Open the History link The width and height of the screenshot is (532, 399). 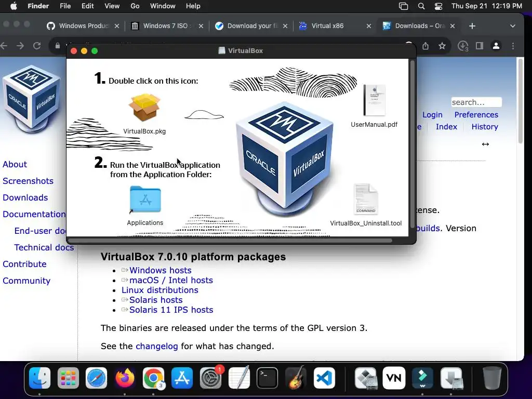point(485,127)
